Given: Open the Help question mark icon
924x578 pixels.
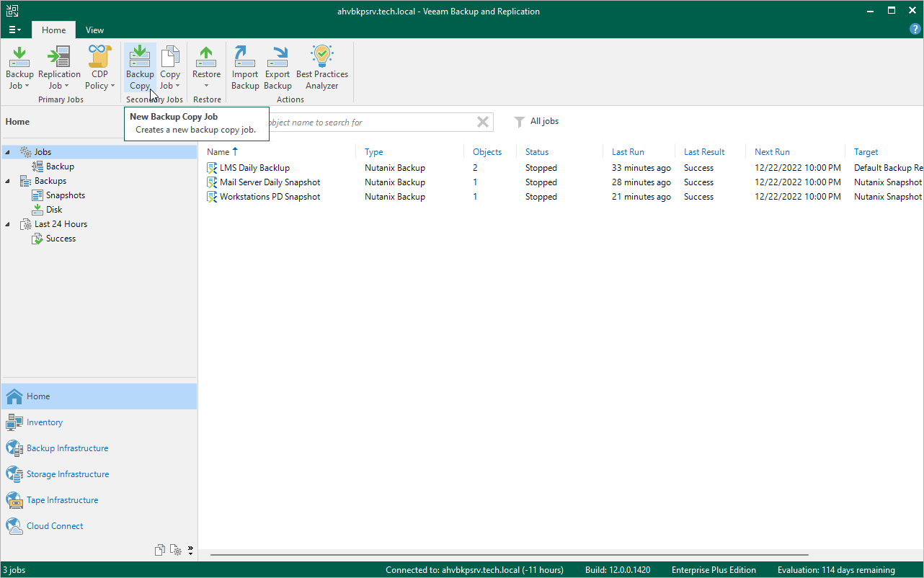Looking at the screenshot, I should pyautogui.click(x=915, y=30).
